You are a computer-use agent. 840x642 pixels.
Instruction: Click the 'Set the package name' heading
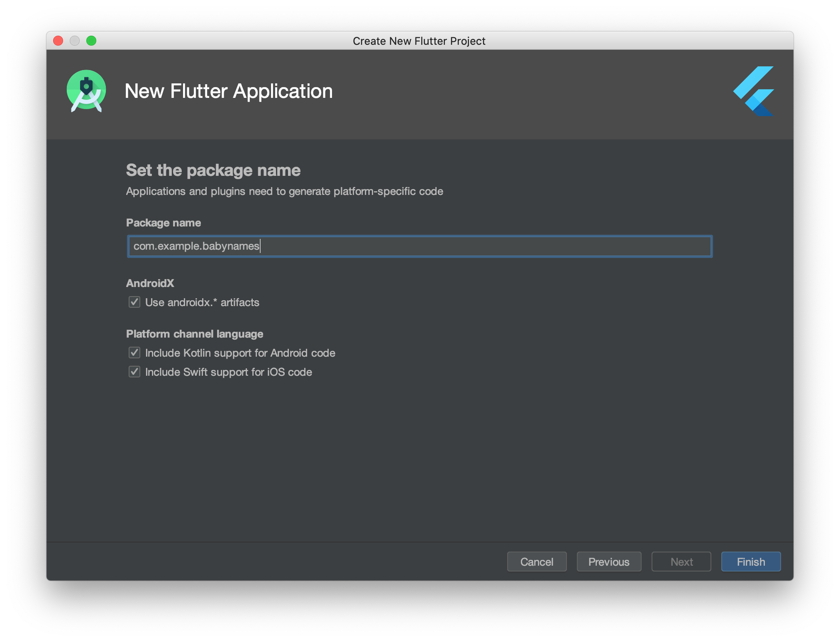pyautogui.click(x=213, y=170)
